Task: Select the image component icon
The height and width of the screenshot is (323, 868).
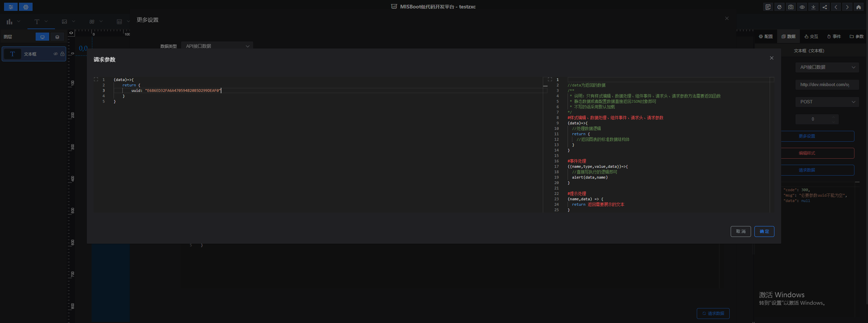Action: point(64,22)
